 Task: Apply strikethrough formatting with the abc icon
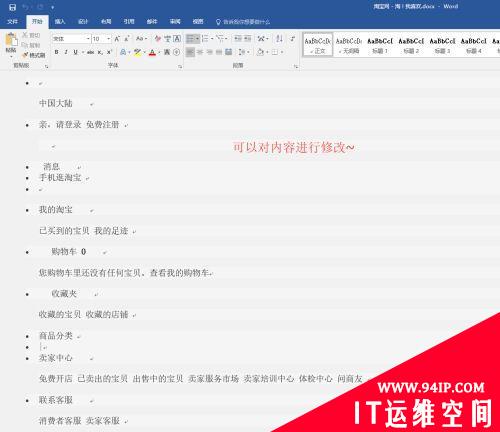click(90, 52)
